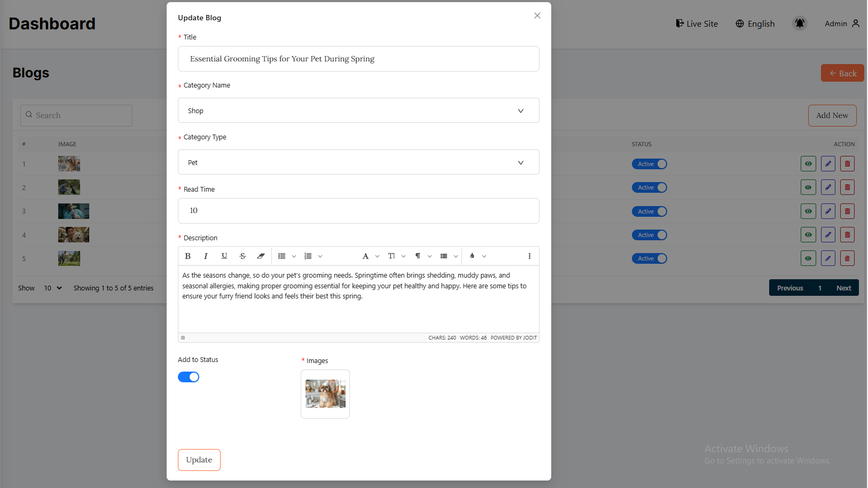
Task: Toggle italic text in description toolbar
Action: (x=206, y=256)
